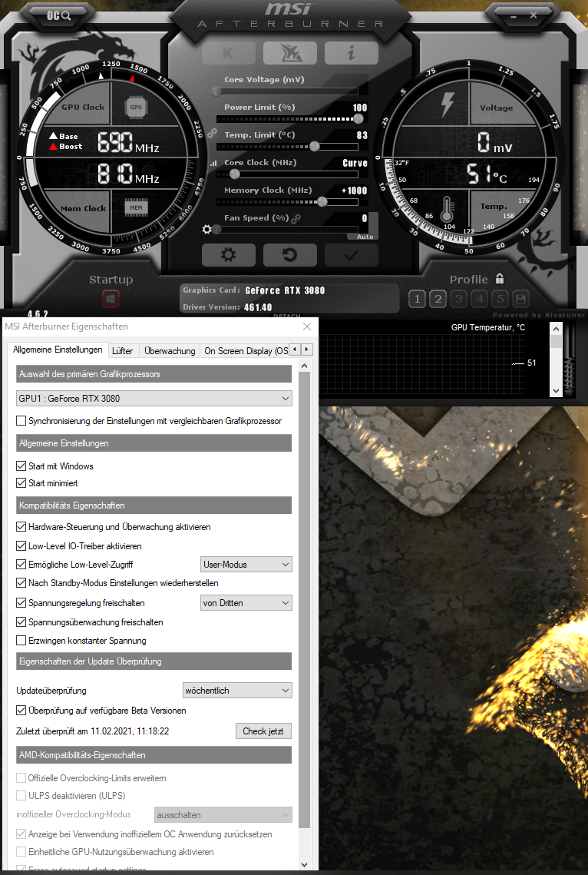The image size is (588, 875).
Task: Select profile slot 3
Action: [459, 299]
